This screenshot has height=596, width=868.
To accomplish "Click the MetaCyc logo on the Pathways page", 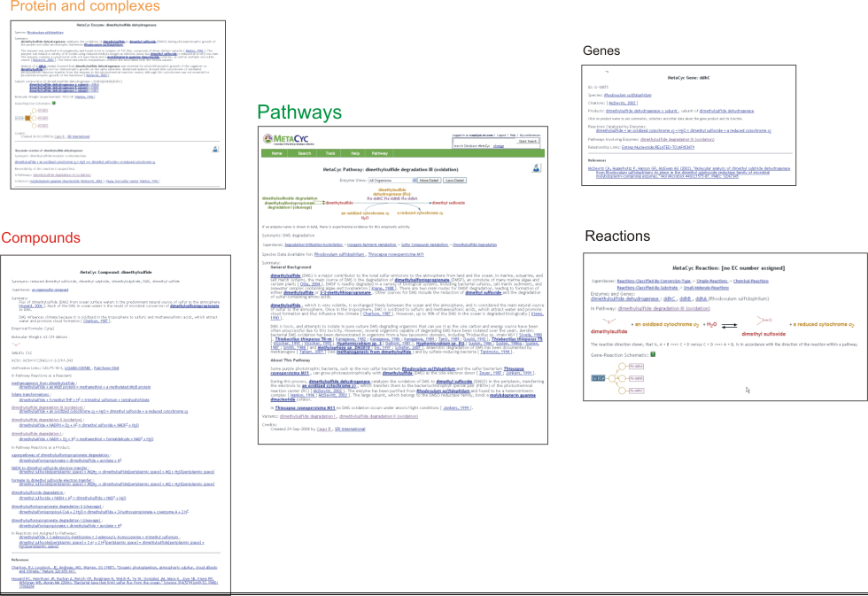I will coord(286,137).
